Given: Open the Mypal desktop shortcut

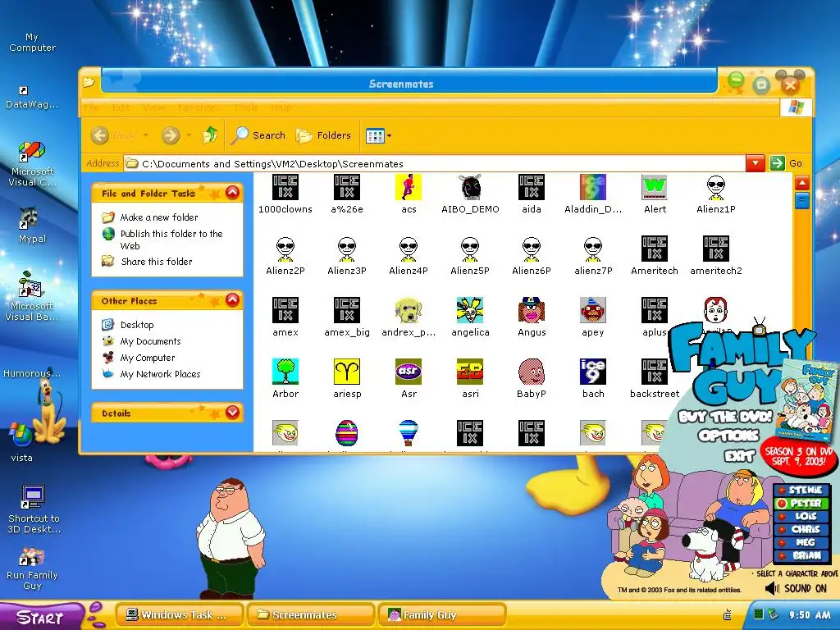Looking at the screenshot, I should (32, 225).
